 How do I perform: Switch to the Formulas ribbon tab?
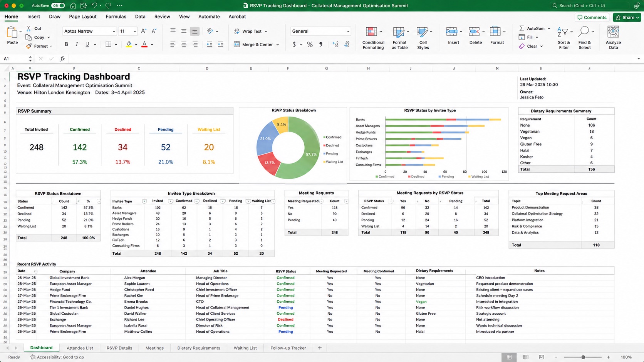point(116,17)
